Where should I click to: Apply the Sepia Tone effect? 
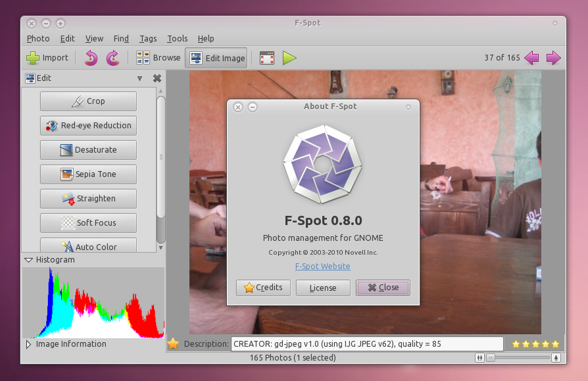click(89, 174)
